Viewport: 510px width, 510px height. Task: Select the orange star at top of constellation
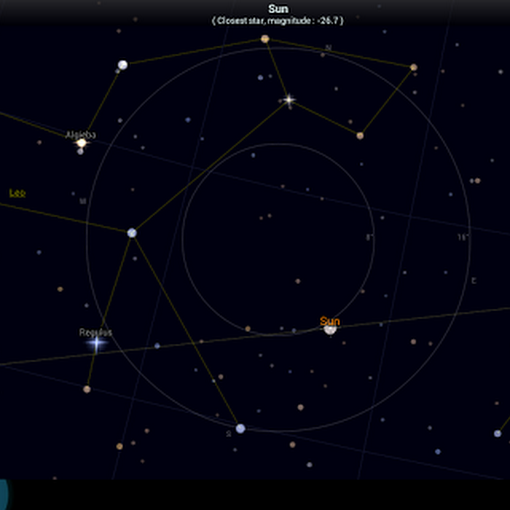tap(265, 39)
